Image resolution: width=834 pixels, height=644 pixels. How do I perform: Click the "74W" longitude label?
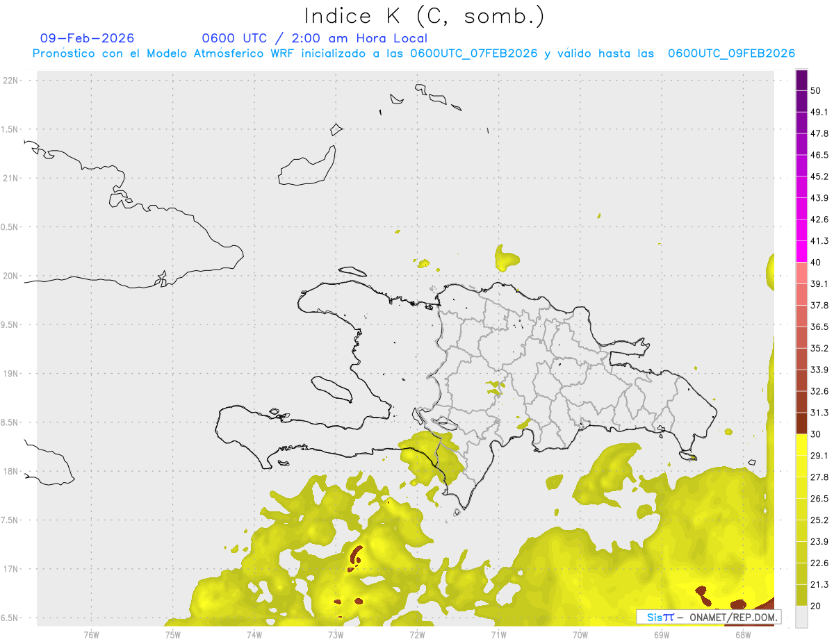click(x=254, y=634)
